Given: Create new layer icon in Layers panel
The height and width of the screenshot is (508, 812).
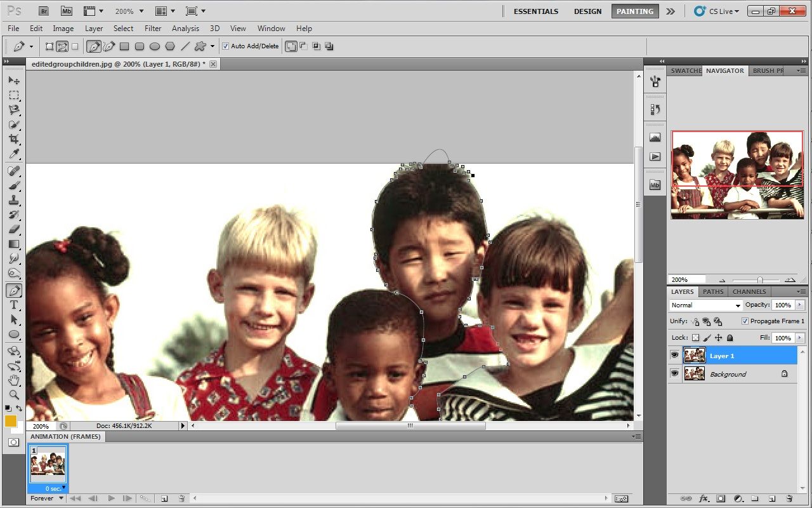Looking at the screenshot, I should coord(772,498).
